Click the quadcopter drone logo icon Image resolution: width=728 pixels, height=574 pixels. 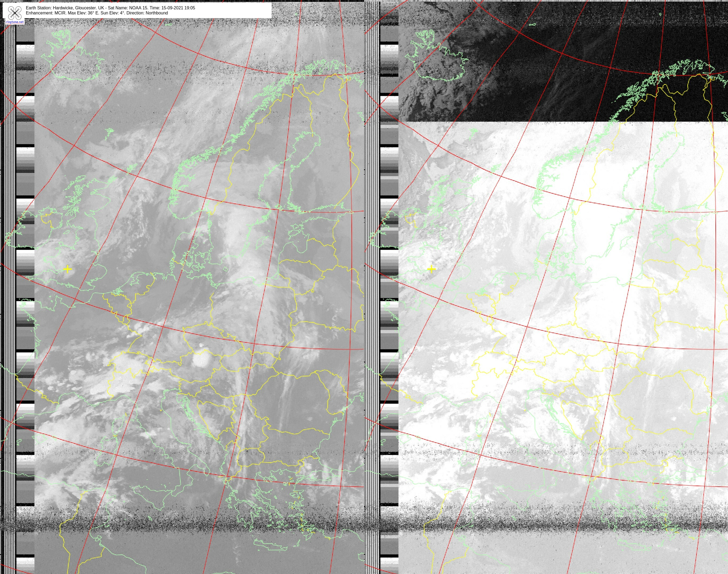point(15,13)
